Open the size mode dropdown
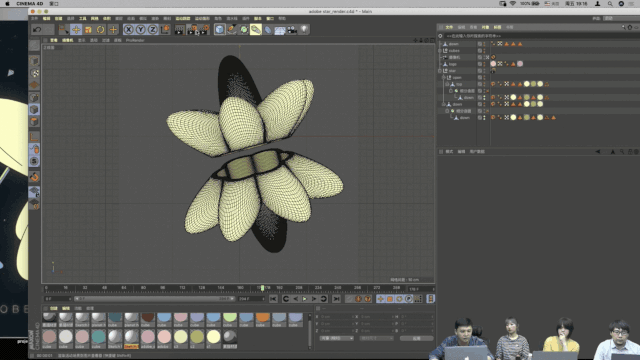Screen dimensions: 640x360 point(376,338)
